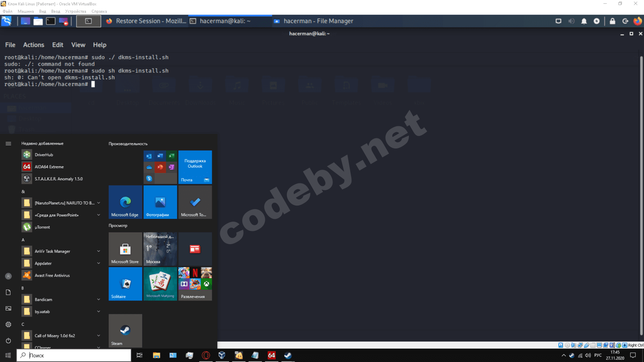Screen dimensions: 644x362
Task: Open the Office apps folder tile
Action: (160, 167)
